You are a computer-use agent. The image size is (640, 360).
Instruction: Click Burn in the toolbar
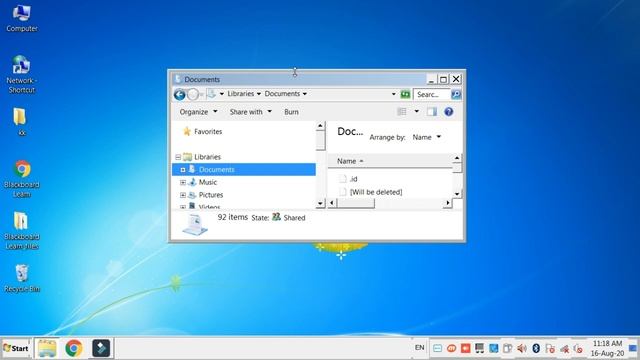[291, 112]
